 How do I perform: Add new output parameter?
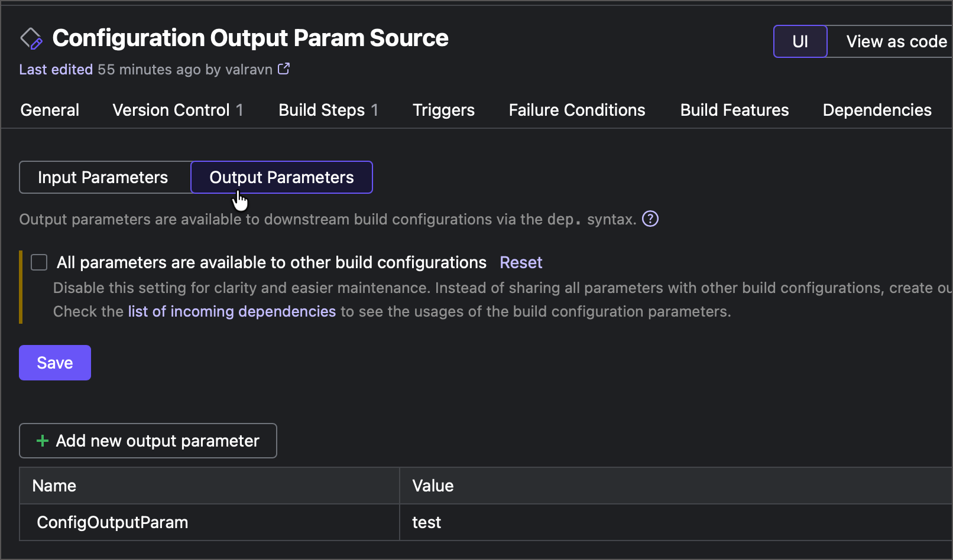(148, 441)
